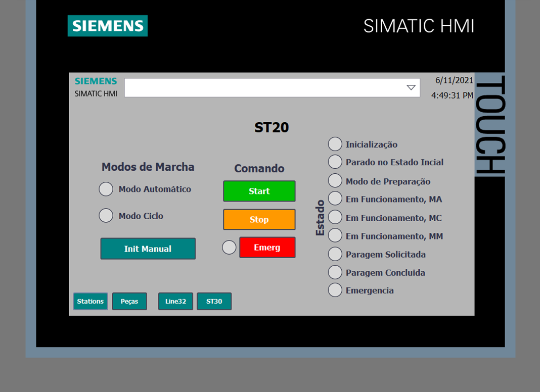Open the Stations screen

[x=90, y=301]
